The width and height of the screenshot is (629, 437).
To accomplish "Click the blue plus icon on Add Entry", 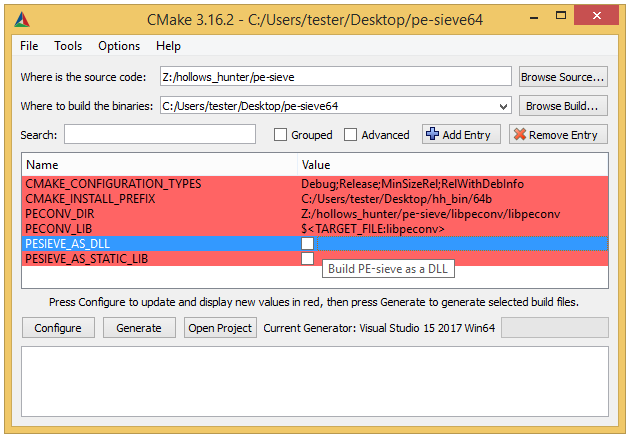I will pos(432,134).
